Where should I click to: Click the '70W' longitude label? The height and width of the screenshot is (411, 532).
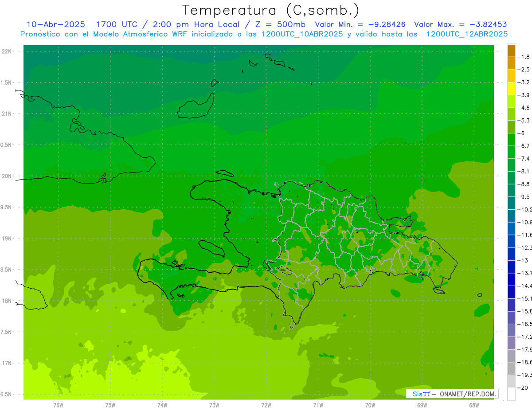[x=370, y=405]
